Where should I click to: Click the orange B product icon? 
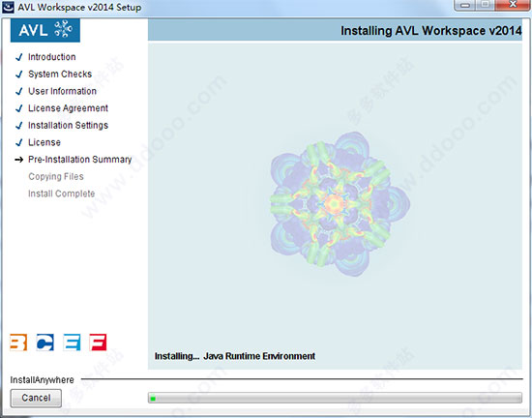[18, 342]
